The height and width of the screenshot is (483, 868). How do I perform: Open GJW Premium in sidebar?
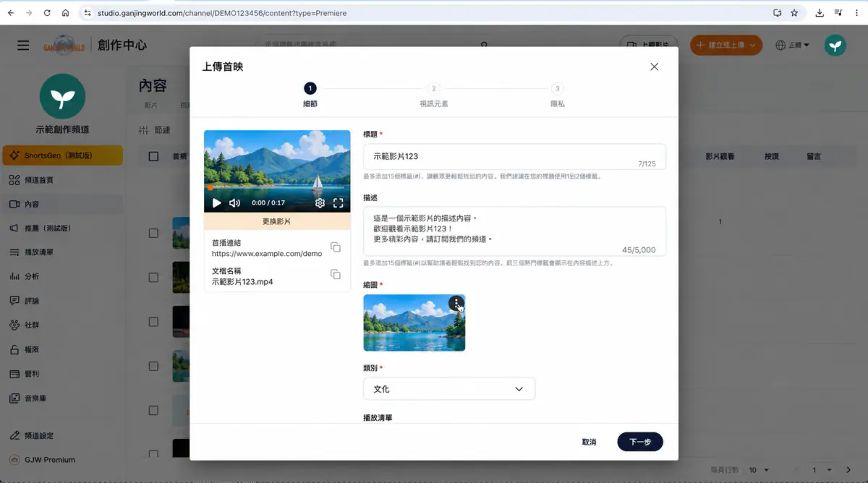[62, 460]
